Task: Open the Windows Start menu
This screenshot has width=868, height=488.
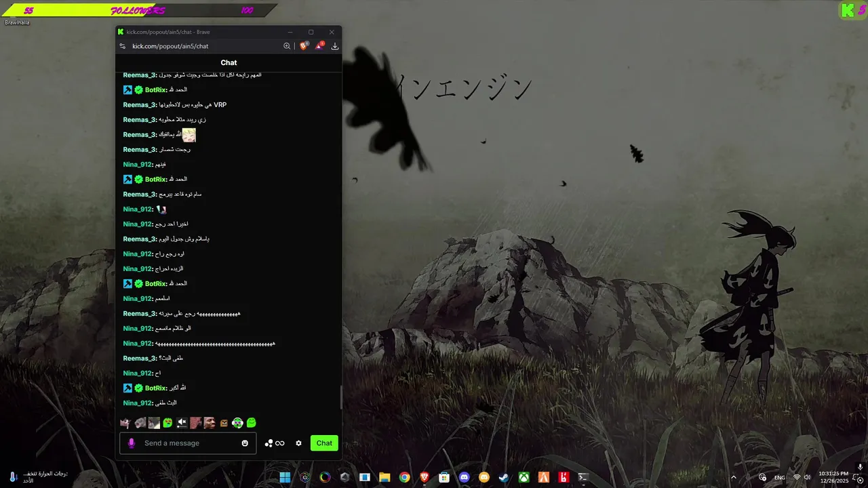Action: point(285,477)
